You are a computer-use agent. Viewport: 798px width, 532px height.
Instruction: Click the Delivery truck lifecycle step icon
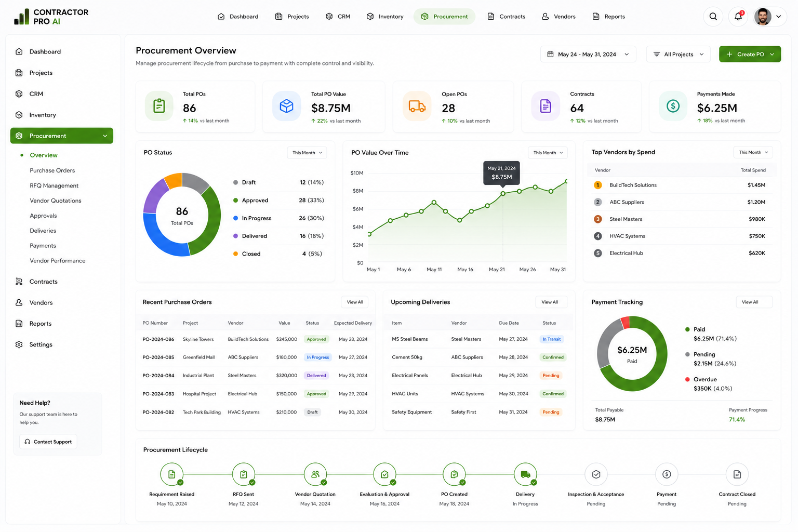pos(525,474)
